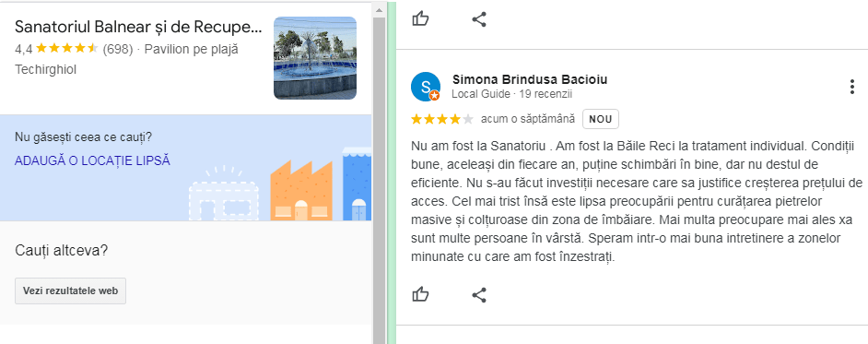
Task: Click the (698) review count
Action: [x=118, y=49]
